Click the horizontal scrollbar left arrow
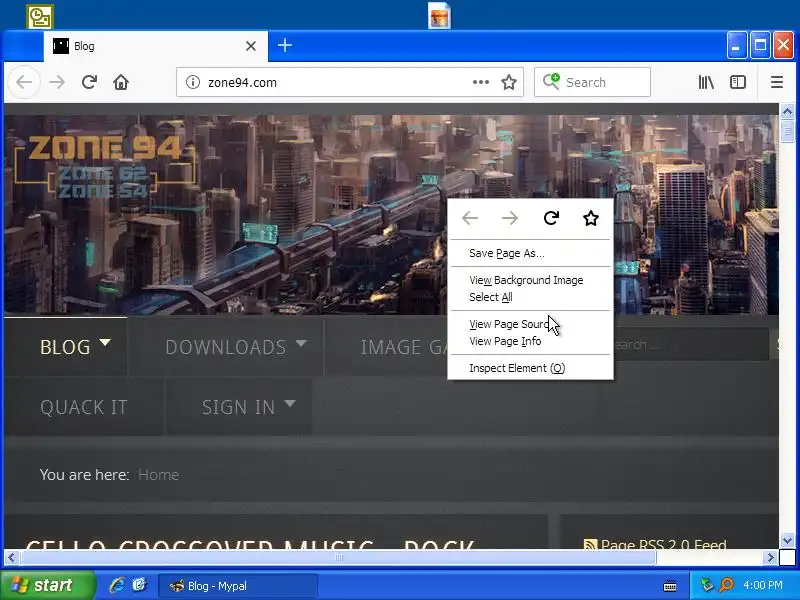Image resolution: width=800 pixels, height=600 pixels. coord(11,558)
